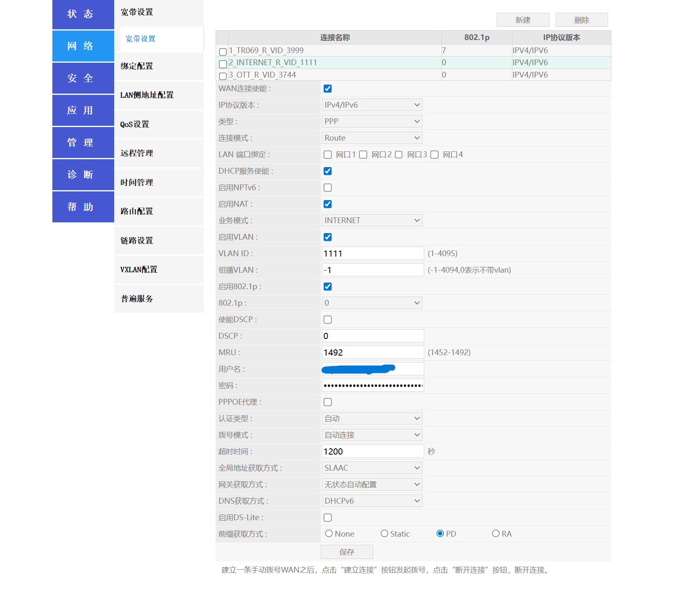Viewport: 700px width, 608px height.
Task: Open the QoS设置 submenu item
Action: click(135, 124)
